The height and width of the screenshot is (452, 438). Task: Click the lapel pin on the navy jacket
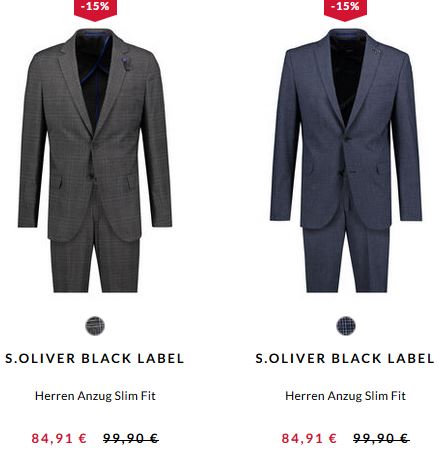[375, 51]
